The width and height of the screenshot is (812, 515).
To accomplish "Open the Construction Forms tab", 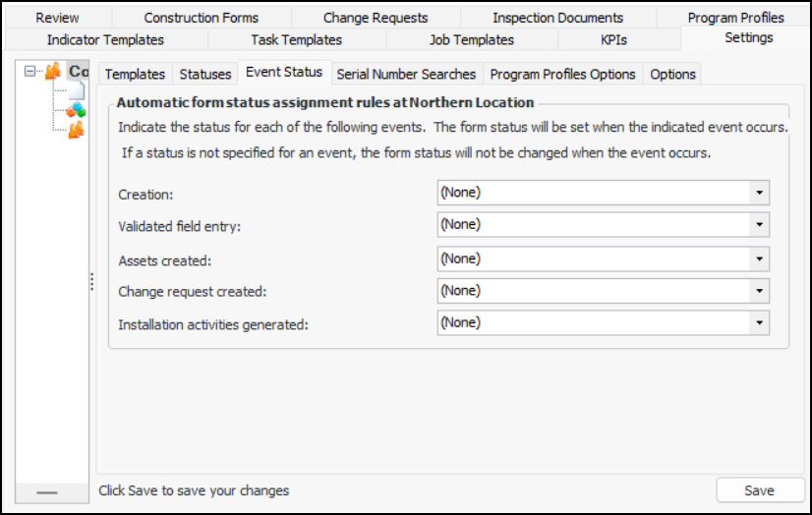I will point(201,18).
